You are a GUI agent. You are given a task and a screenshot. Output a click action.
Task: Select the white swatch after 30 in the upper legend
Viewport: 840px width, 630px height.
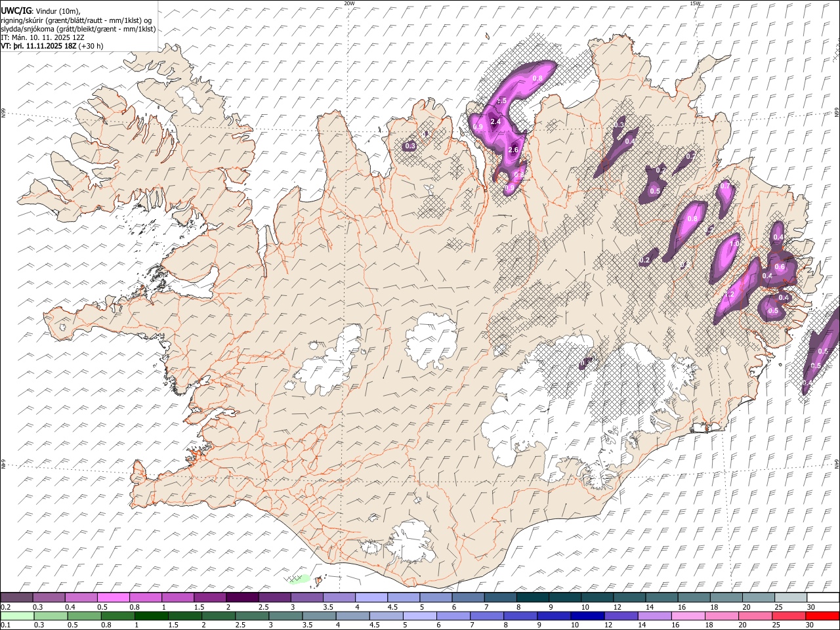823,598
